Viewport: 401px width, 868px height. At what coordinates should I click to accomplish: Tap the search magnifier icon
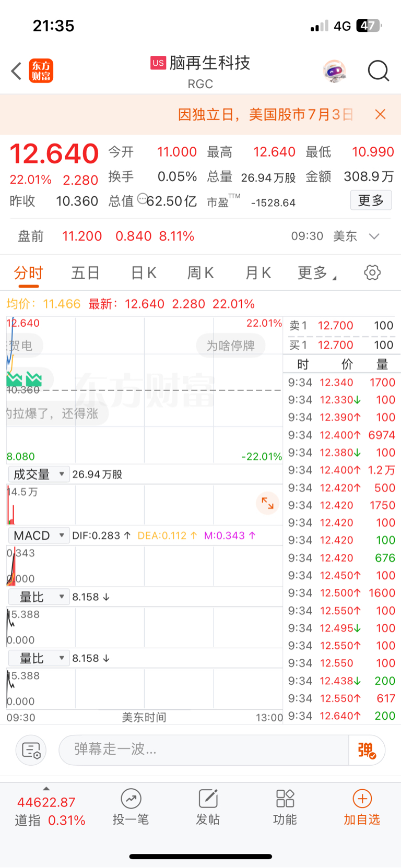(x=379, y=71)
